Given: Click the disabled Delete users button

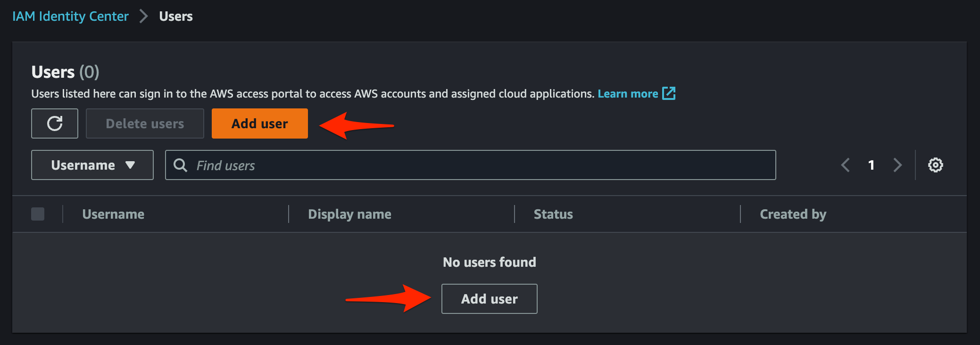Looking at the screenshot, I should pyautogui.click(x=145, y=123).
